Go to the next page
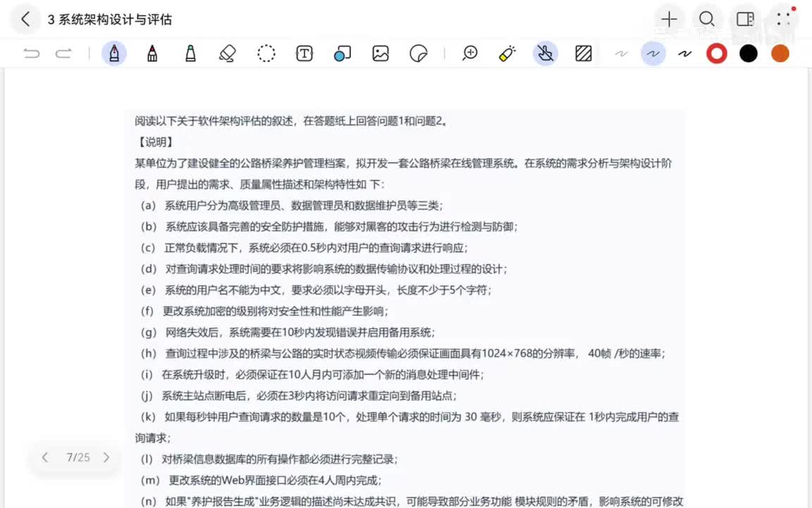Screen dimensions: 812x508 coord(106,457)
